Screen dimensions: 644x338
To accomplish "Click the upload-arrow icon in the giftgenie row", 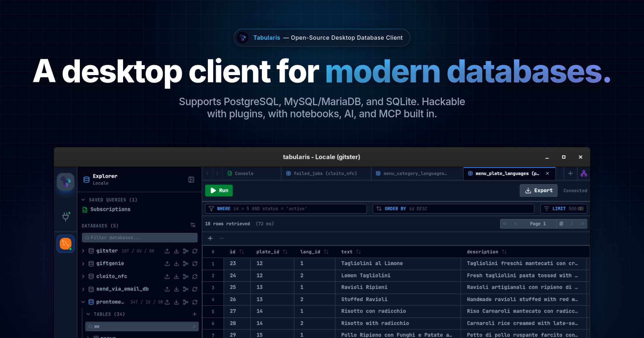I will tap(167, 264).
